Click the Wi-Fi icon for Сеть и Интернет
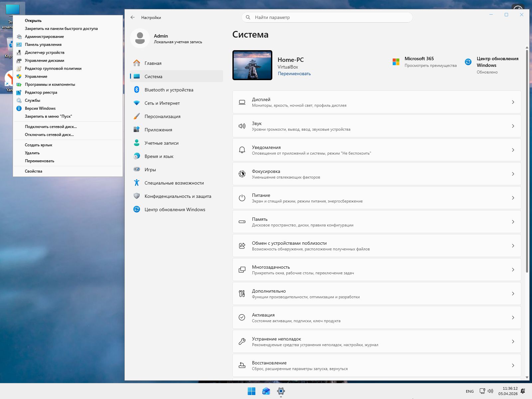 click(136, 103)
